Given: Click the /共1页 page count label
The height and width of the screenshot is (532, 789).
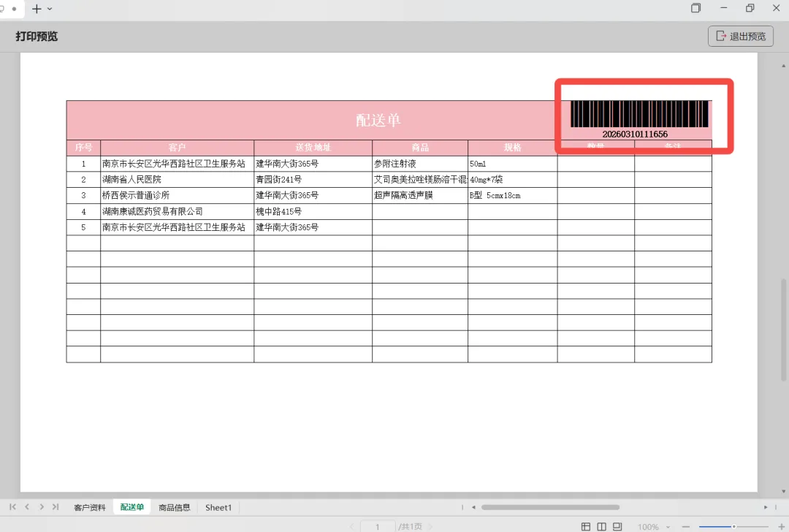Looking at the screenshot, I should coord(410,526).
